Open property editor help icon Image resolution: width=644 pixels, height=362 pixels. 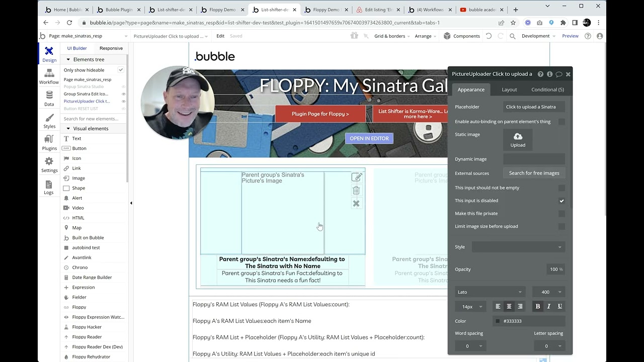pyautogui.click(x=540, y=74)
